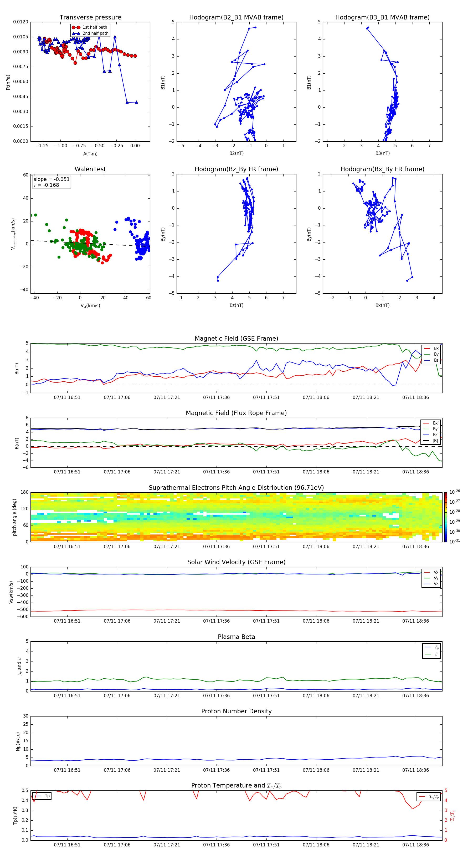Click the "Np(#/cc)" y-axis label

point(18,741)
